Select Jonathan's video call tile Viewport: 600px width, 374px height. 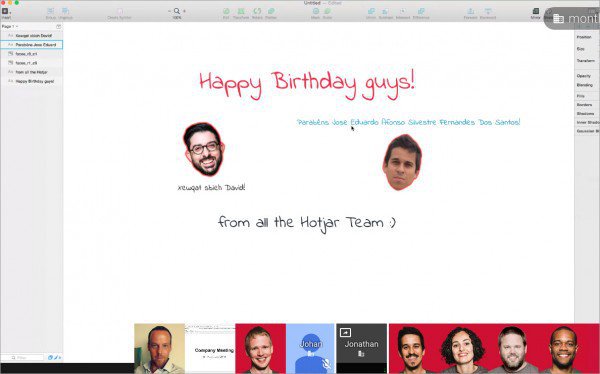click(x=362, y=348)
